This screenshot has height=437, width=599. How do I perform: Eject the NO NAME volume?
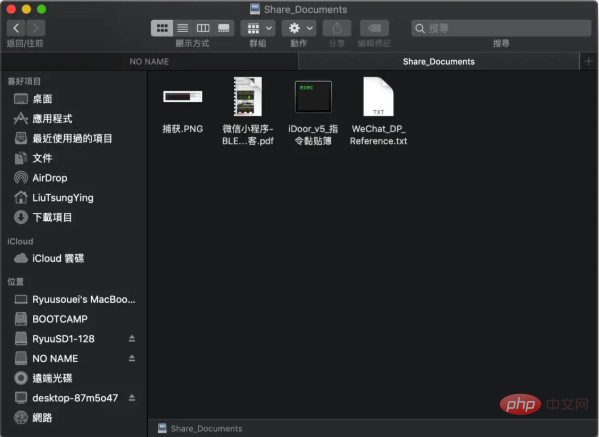click(132, 358)
